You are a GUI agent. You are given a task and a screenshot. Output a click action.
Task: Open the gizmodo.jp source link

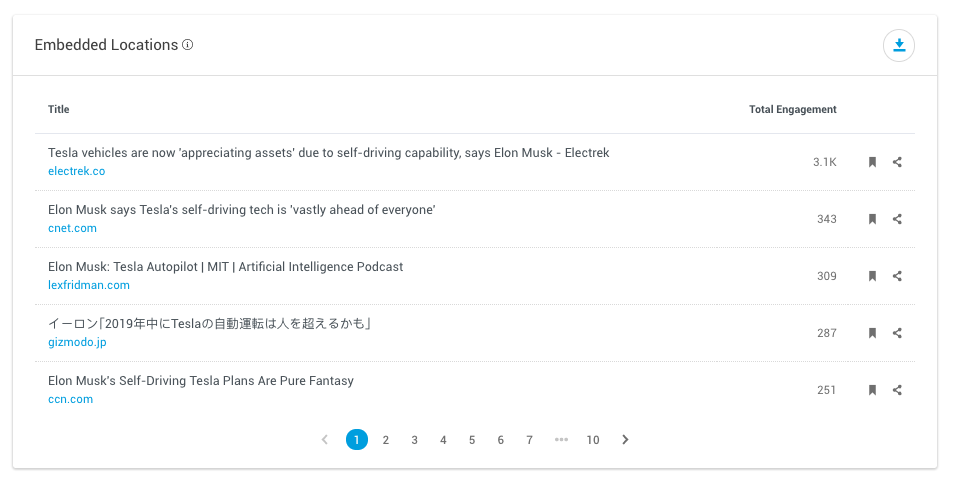tap(77, 342)
